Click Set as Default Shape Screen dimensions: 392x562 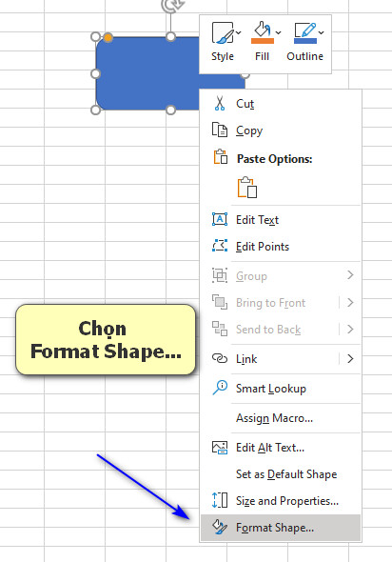[x=281, y=474]
